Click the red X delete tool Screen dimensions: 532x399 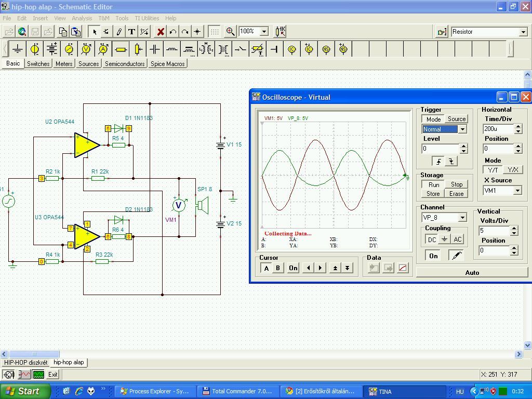point(161,32)
